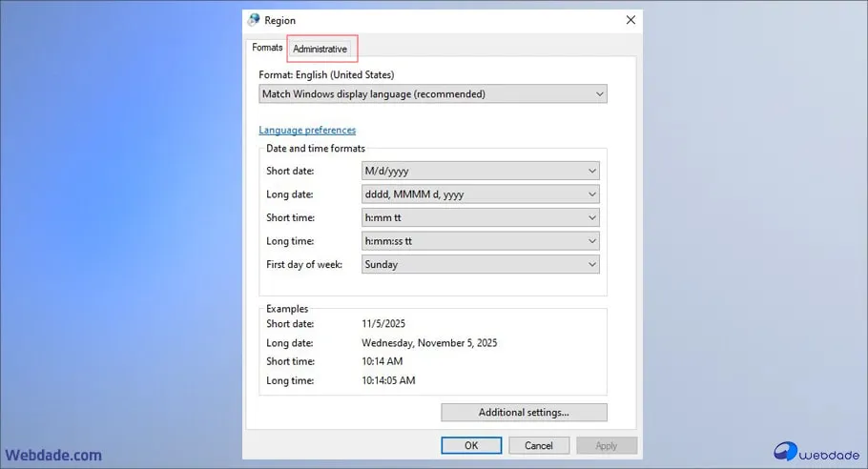868x469 pixels.
Task: Expand the Short date format dropdown
Action: pos(481,171)
